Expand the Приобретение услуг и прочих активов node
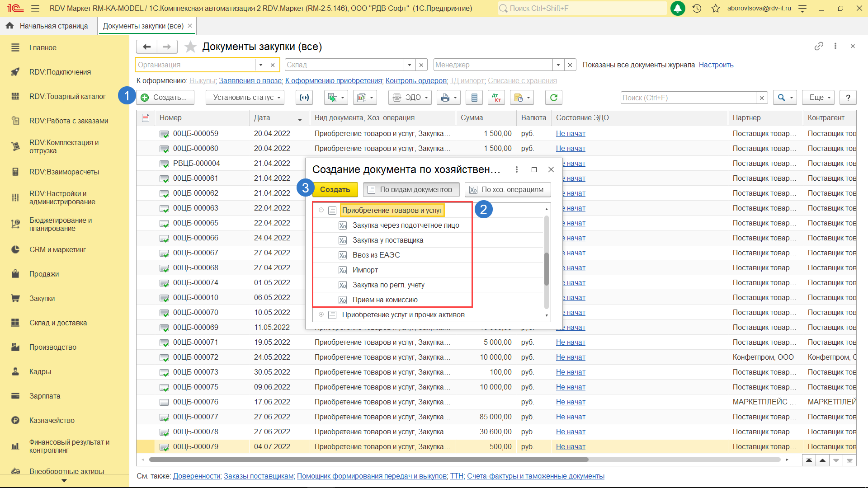Image resolution: width=868 pixels, height=488 pixels. tap(321, 314)
